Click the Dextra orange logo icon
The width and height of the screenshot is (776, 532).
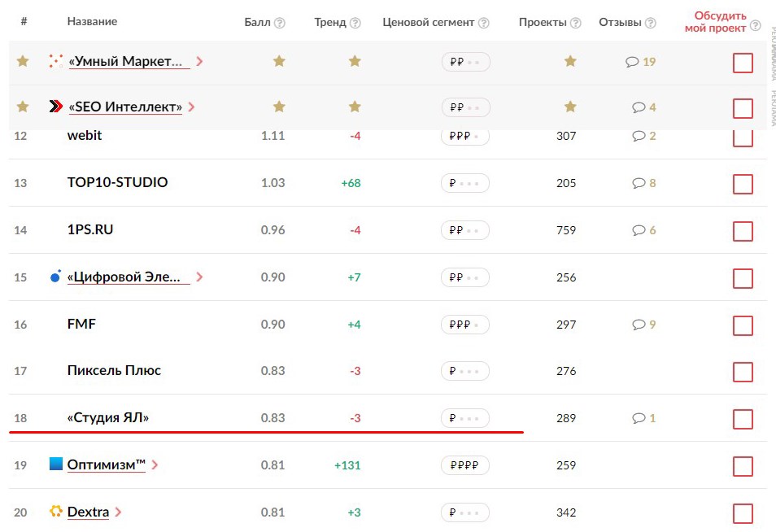56,511
